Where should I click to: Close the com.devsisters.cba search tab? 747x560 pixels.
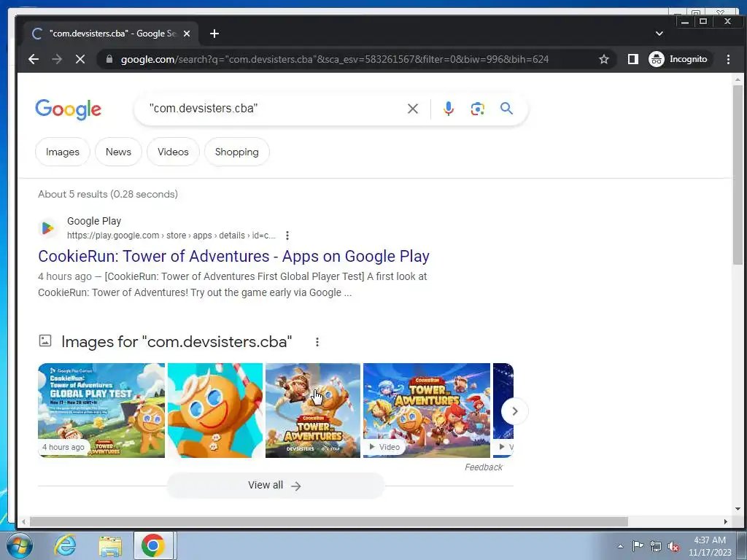(x=187, y=34)
